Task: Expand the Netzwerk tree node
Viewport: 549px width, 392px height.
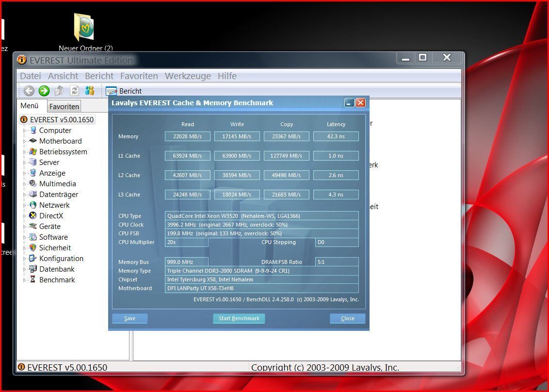Action: (x=25, y=205)
